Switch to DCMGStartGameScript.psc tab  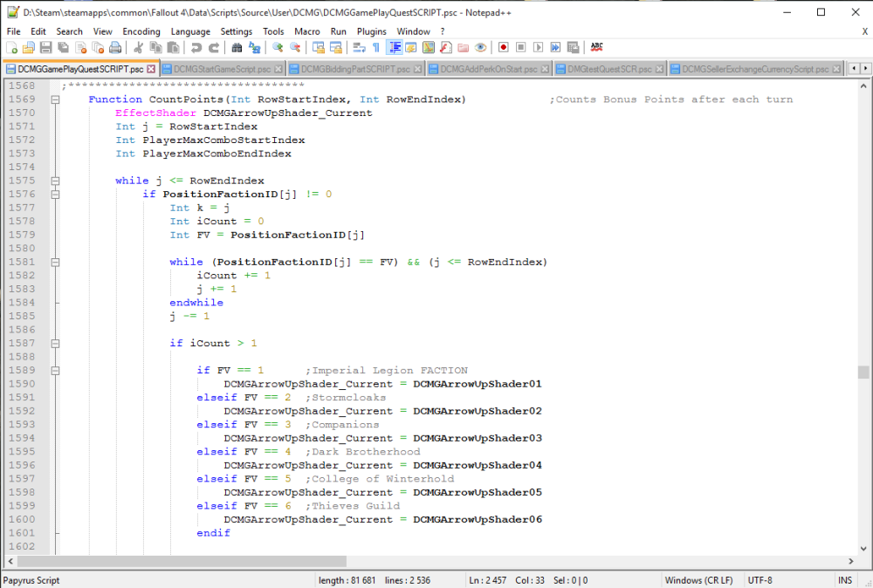click(x=222, y=69)
